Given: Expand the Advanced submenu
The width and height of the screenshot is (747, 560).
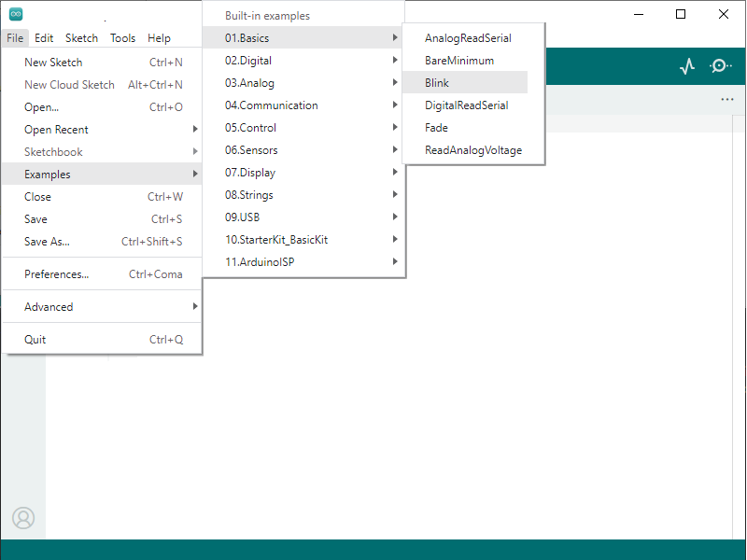Looking at the screenshot, I should [103, 307].
